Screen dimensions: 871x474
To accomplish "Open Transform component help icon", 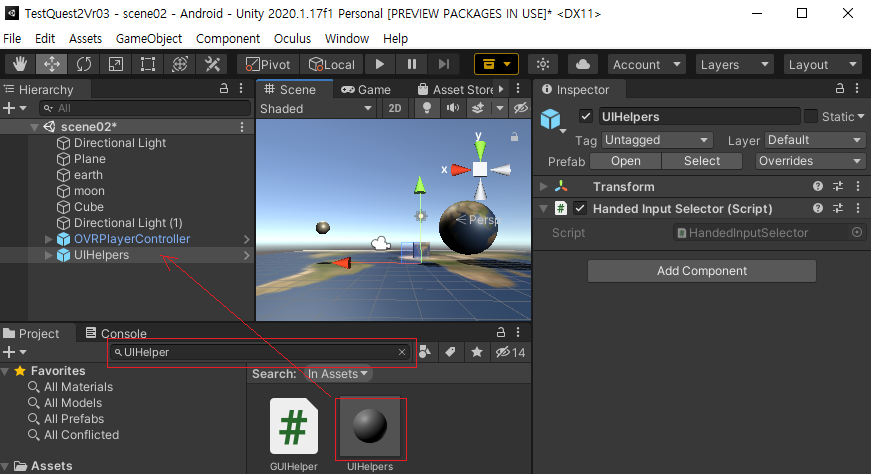I will tap(818, 186).
